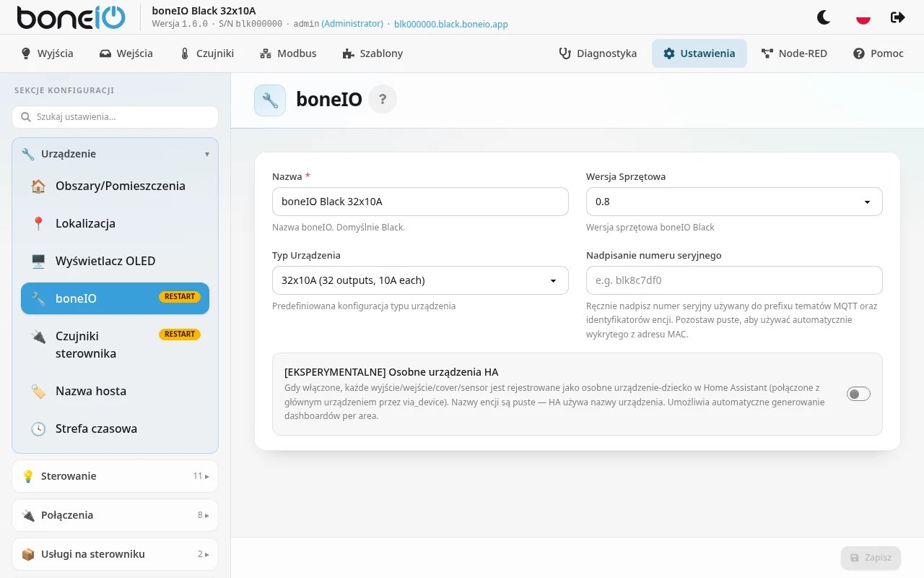Switch language via Polish flag icon

click(x=863, y=17)
